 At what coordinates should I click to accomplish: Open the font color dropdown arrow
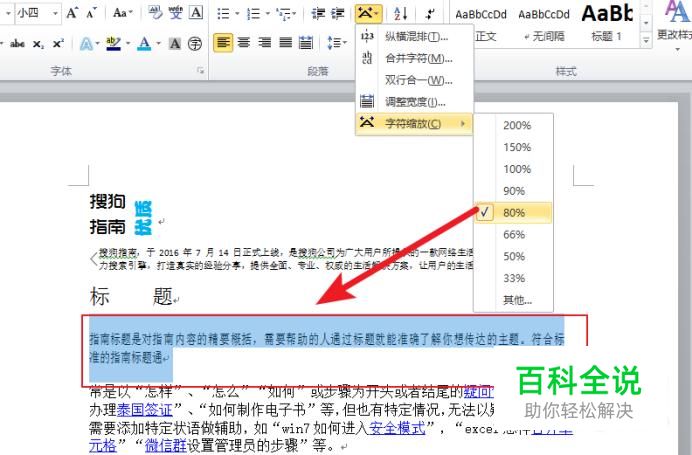(158, 43)
